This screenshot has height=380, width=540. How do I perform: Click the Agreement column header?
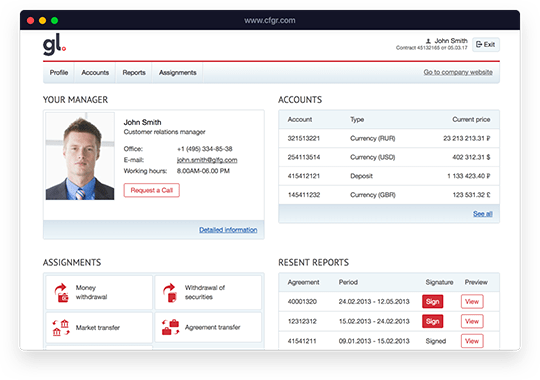[303, 282]
